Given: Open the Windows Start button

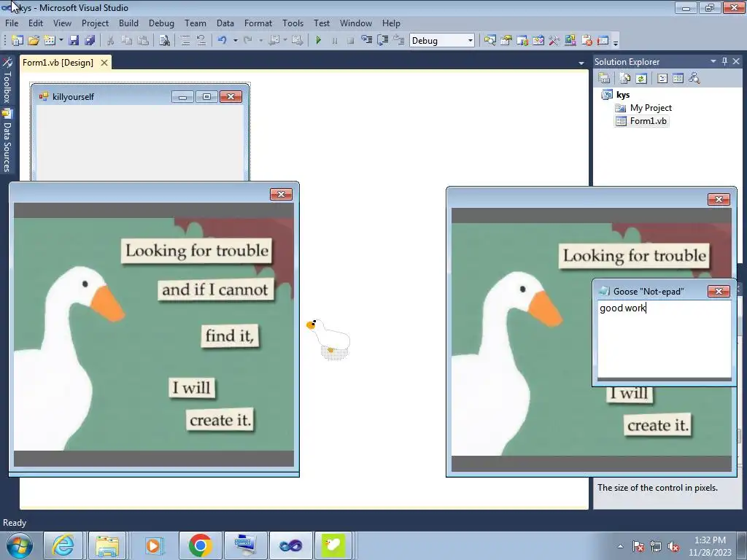Looking at the screenshot, I should [x=20, y=545].
